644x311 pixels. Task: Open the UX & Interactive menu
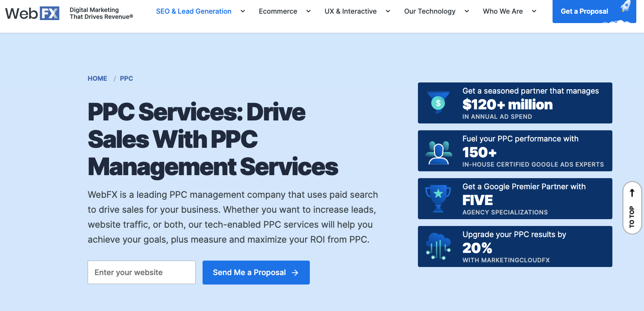[x=350, y=11]
